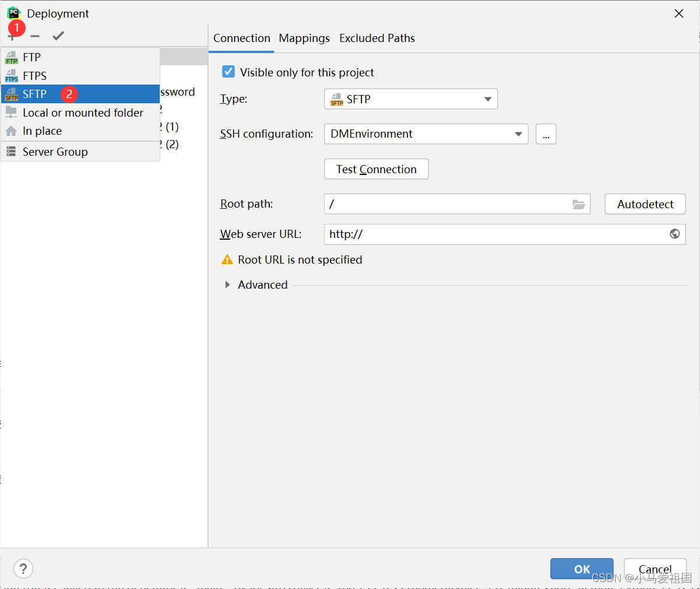Click the remove server minus icon

tap(35, 36)
